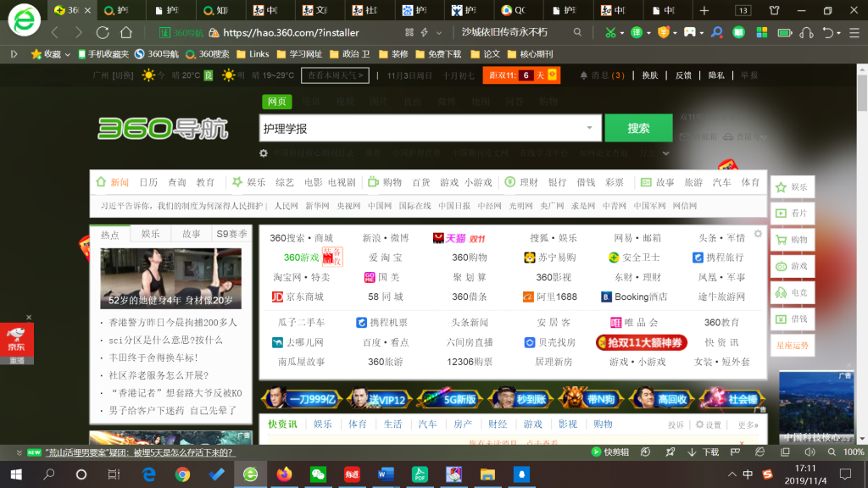868x488 pixels.
Task: Open the fitness photo news thumbnail
Action: point(170,278)
